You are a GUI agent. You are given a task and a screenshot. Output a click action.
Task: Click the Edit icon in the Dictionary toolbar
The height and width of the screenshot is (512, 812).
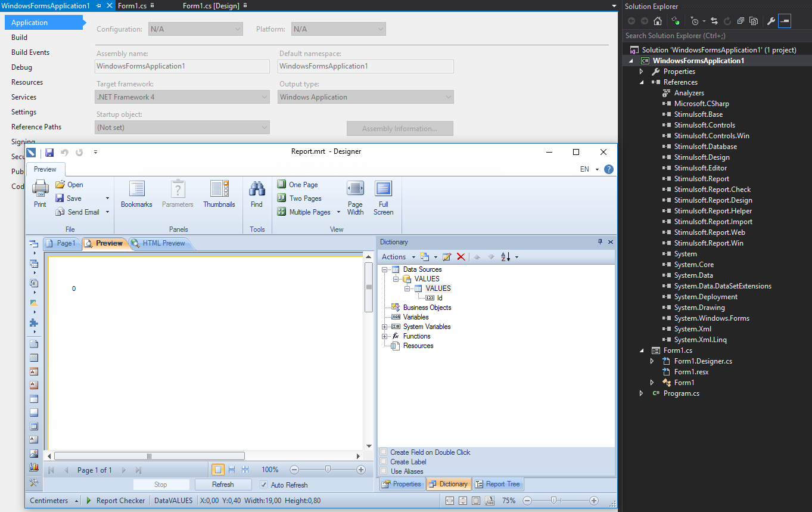(447, 257)
